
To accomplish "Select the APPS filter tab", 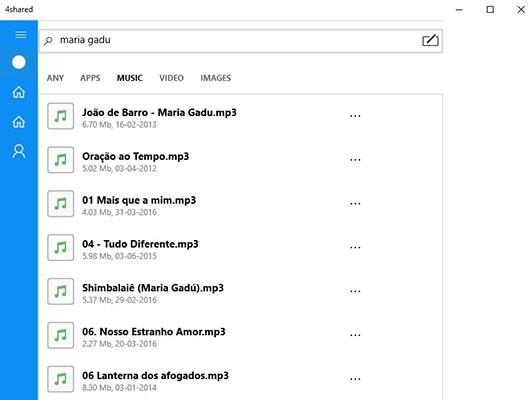I will (x=90, y=78).
